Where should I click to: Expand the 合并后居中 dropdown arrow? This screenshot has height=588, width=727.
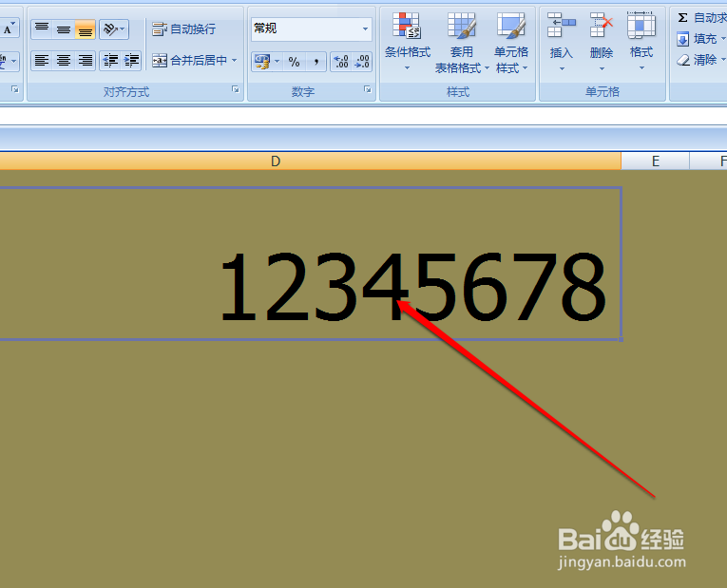pyautogui.click(x=234, y=60)
